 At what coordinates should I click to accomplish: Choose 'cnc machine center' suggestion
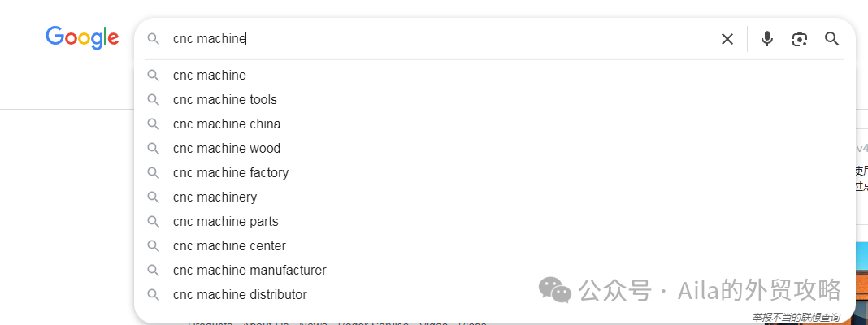[x=229, y=246]
